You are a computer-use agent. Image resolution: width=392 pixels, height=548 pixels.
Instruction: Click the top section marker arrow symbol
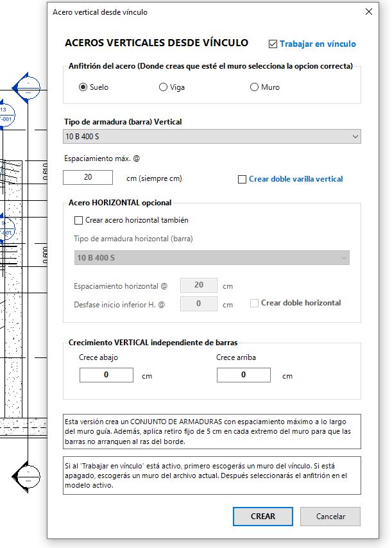[26, 88]
